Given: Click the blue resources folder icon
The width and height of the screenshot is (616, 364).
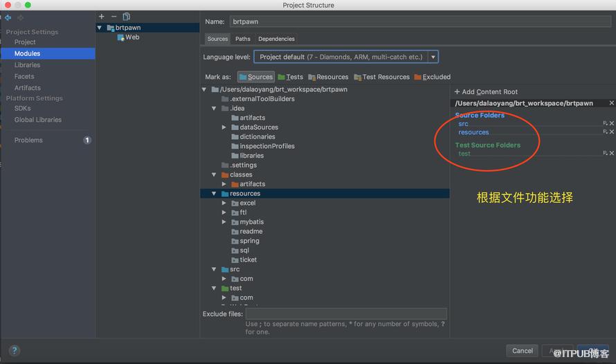Looking at the screenshot, I should pyautogui.click(x=225, y=194).
